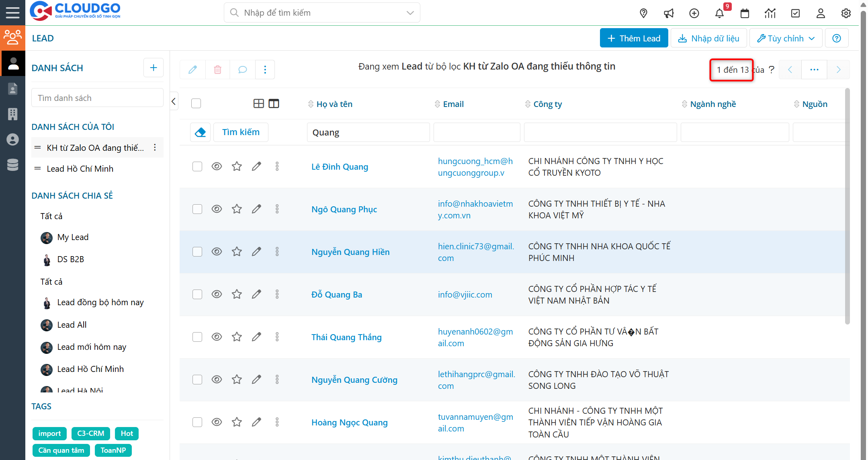Image resolution: width=868 pixels, height=460 pixels.
Task: Open the map location pin icon
Action: pos(643,13)
